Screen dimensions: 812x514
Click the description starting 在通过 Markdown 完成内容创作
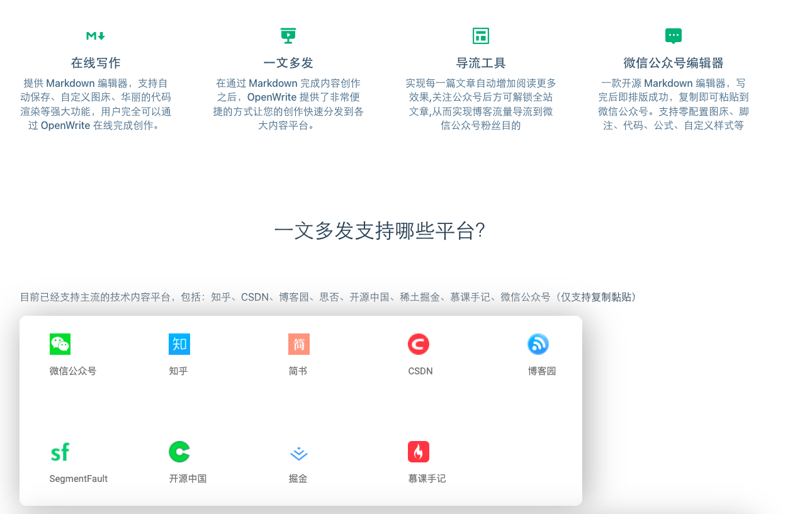tap(288, 104)
